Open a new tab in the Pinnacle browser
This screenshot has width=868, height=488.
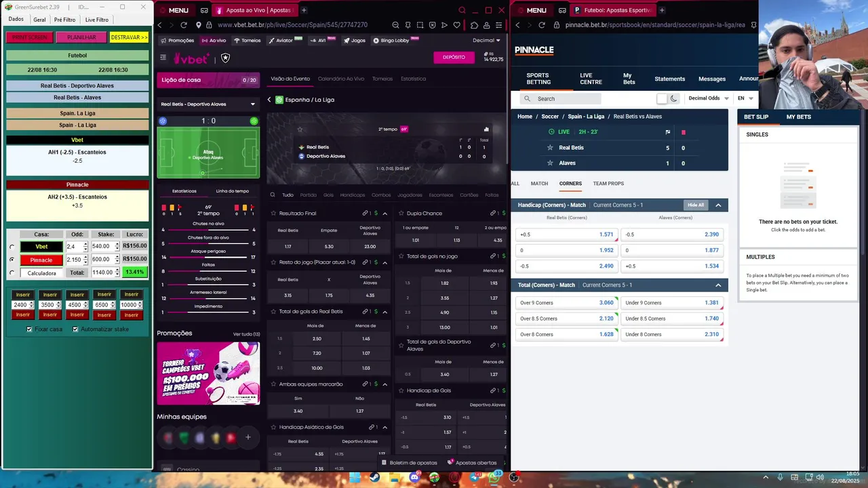662,10
